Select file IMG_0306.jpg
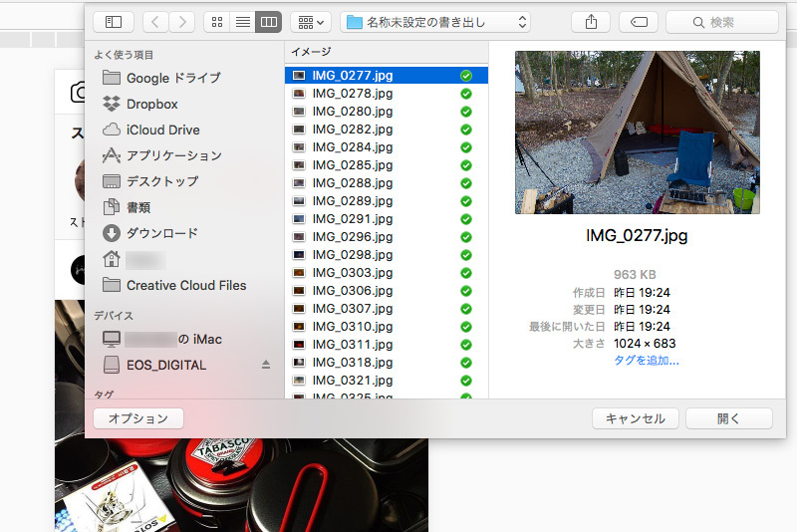Image resolution: width=797 pixels, height=532 pixels. [x=387, y=291]
